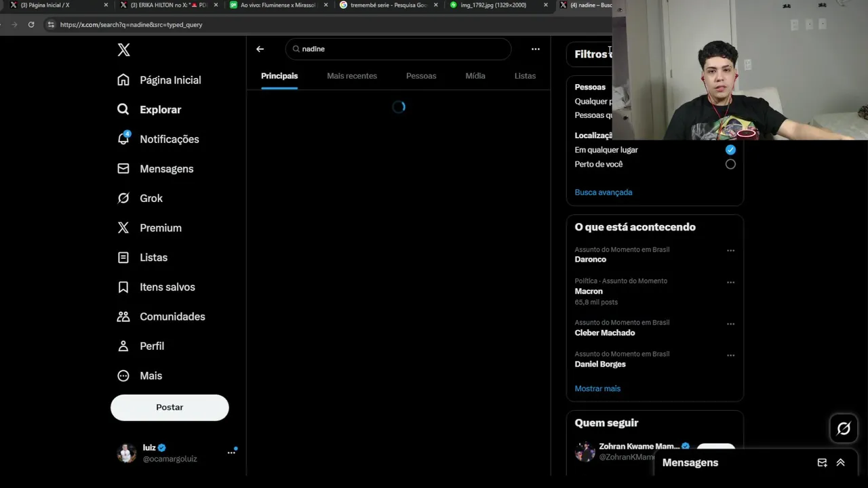Select the Em qualquer lugar radio option

point(730,150)
